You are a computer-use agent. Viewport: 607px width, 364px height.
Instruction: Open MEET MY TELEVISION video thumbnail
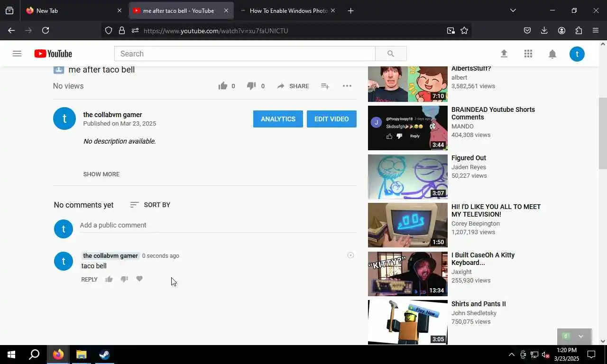tap(408, 225)
